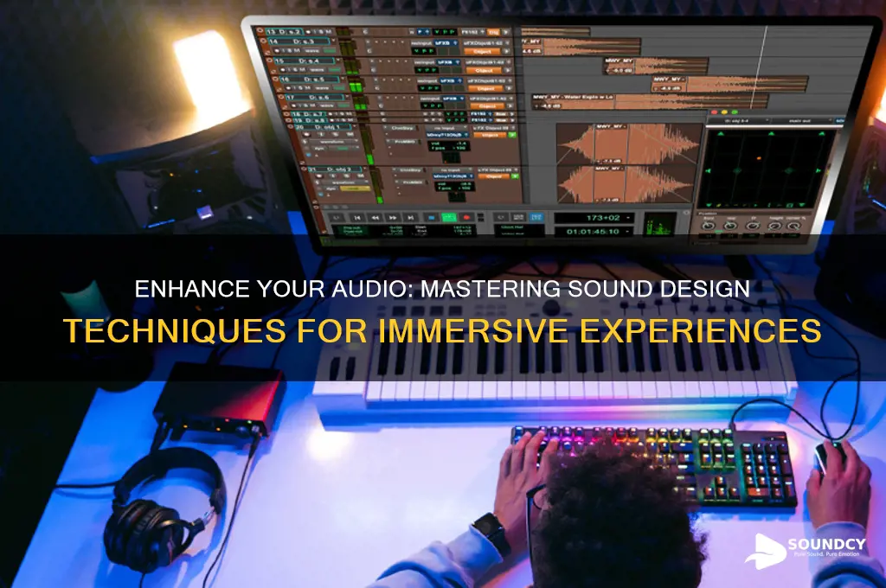Toggle the blue switch under track 21 dyn
Screen dimensions: 886x588
[x=320, y=195]
